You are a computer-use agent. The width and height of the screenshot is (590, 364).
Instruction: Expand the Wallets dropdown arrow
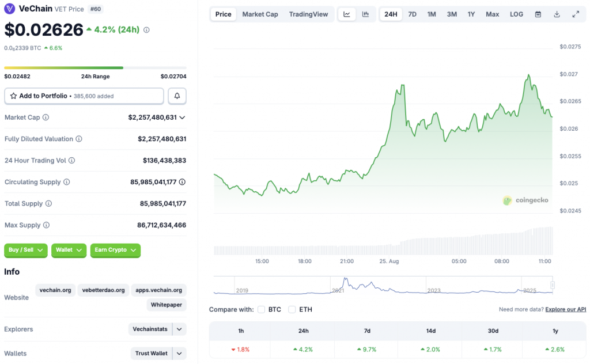(180, 354)
